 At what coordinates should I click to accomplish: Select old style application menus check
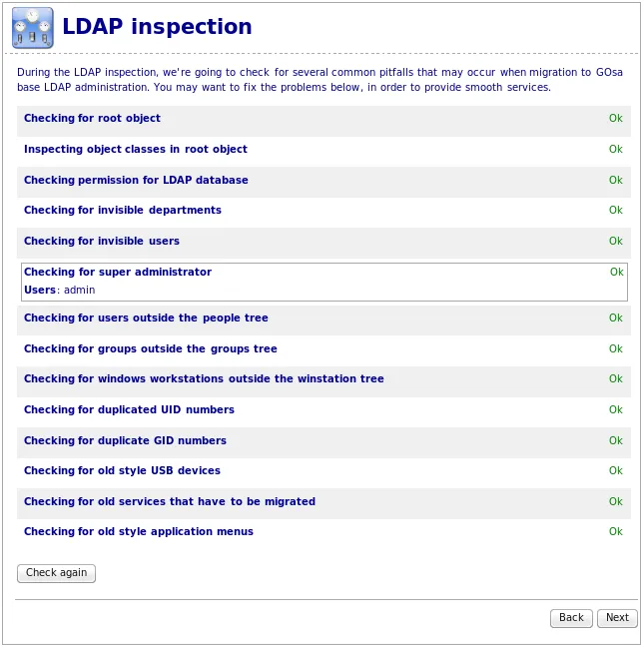tap(323, 533)
